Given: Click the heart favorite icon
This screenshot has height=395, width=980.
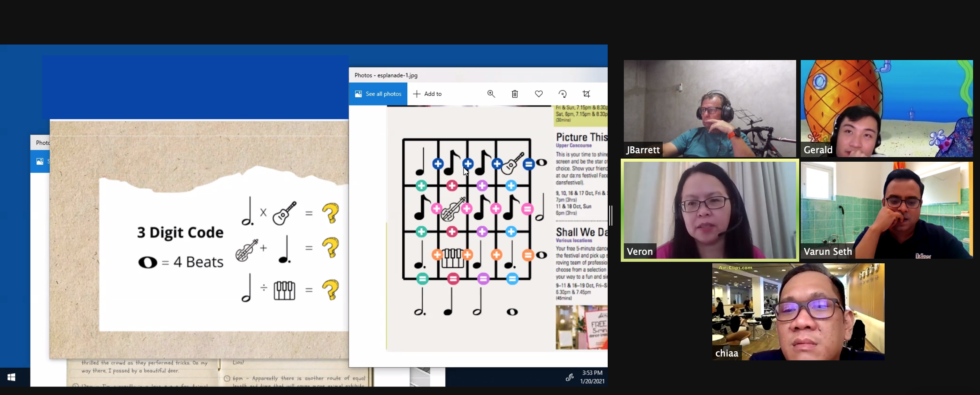Looking at the screenshot, I should click(x=538, y=94).
